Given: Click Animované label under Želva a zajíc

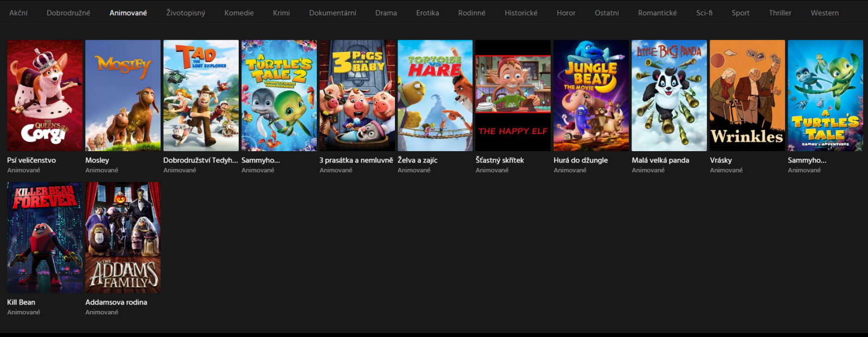Looking at the screenshot, I should pos(414,170).
